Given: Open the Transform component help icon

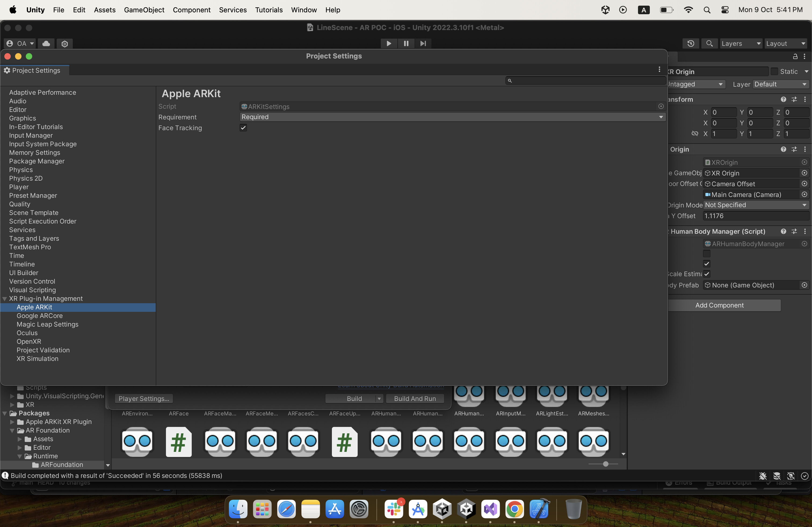Looking at the screenshot, I should [x=783, y=99].
